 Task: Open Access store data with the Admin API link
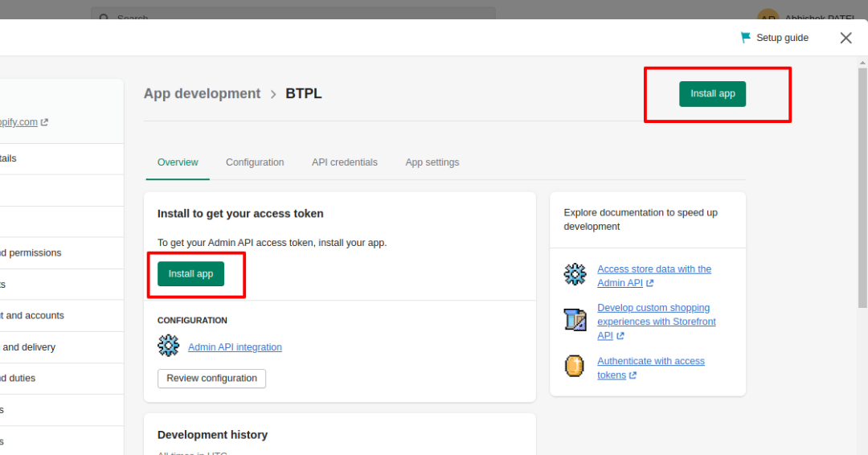click(x=653, y=276)
